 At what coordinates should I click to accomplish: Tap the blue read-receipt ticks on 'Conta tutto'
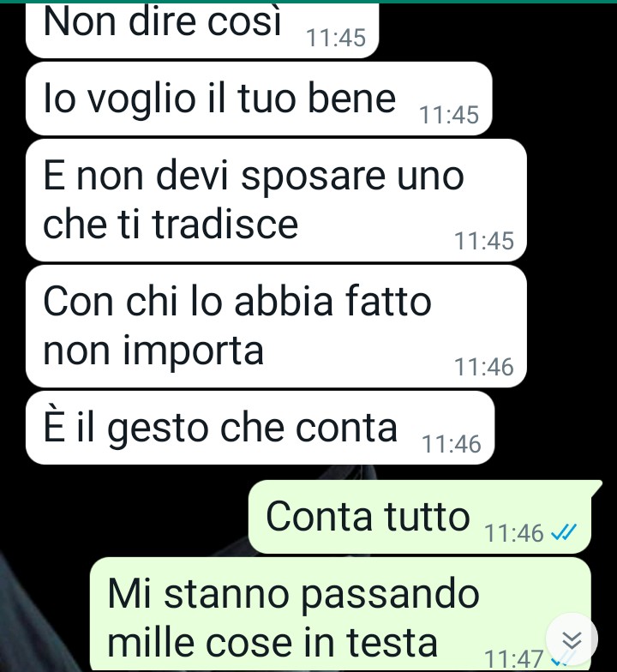pos(564,533)
